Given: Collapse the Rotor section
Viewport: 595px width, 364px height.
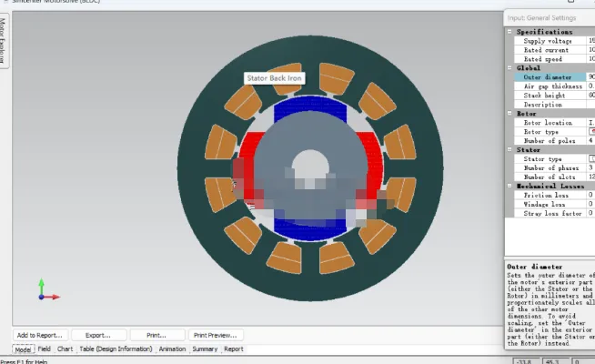Looking at the screenshot, I should (x=509, y=113).
